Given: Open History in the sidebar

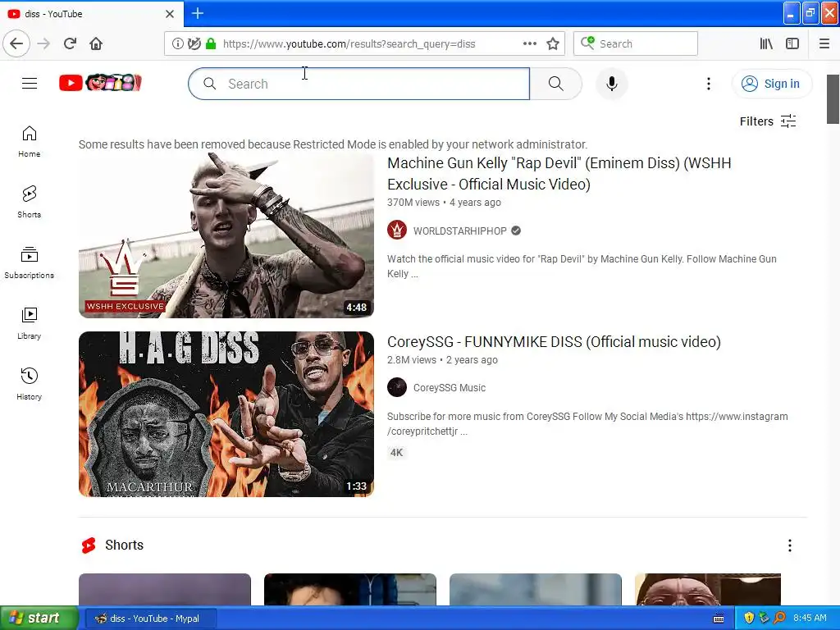Looking at the screenshot, I should pos(30,384).
